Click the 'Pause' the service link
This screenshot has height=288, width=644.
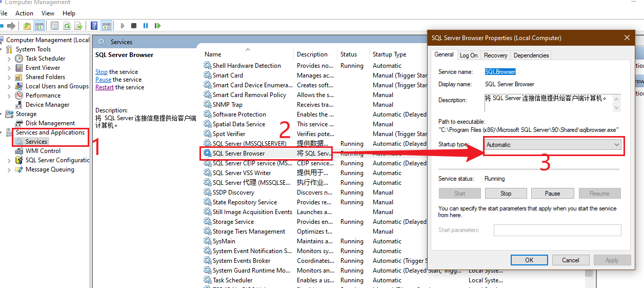click(103, 80)
